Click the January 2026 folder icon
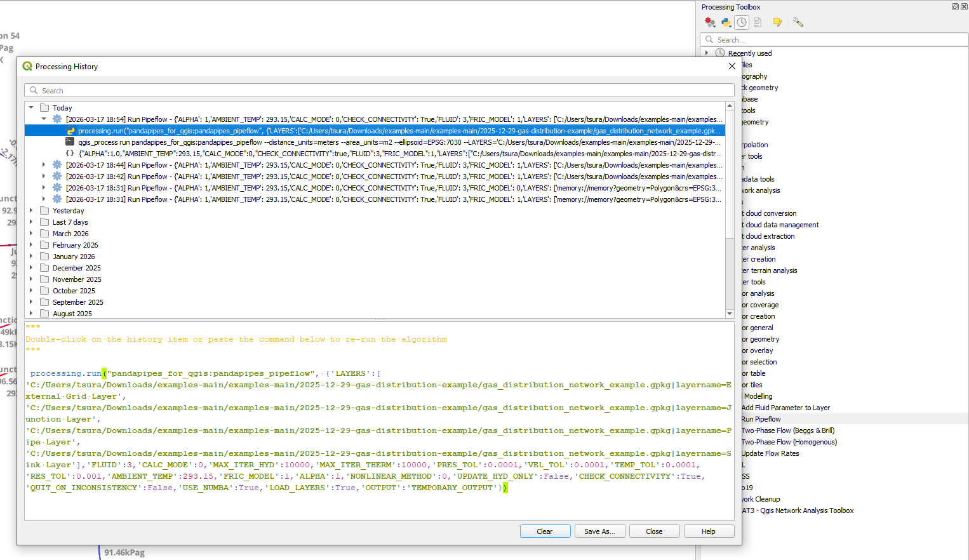969x560 pixels. pos(44,257)
